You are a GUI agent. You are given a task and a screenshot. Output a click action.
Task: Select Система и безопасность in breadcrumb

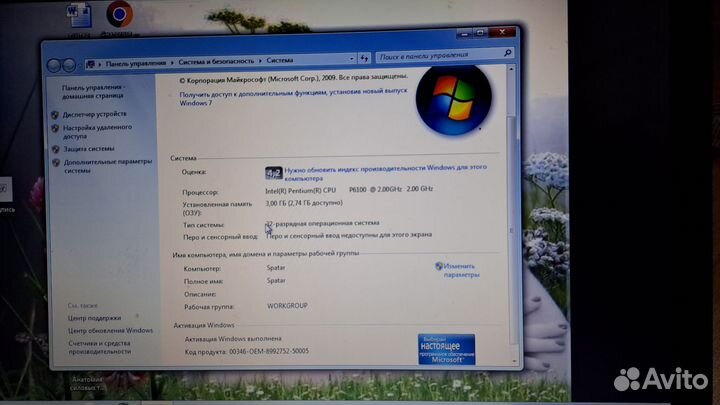click(x=216, y=62)
